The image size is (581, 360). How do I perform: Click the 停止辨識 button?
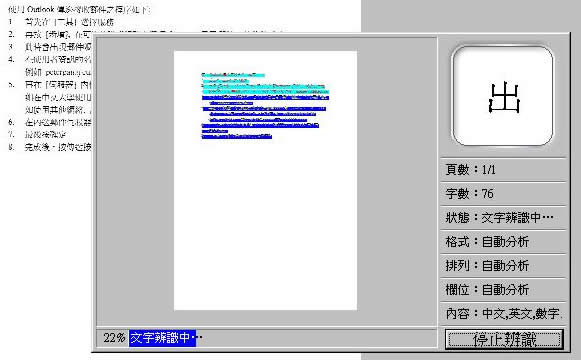click(504, 339)
